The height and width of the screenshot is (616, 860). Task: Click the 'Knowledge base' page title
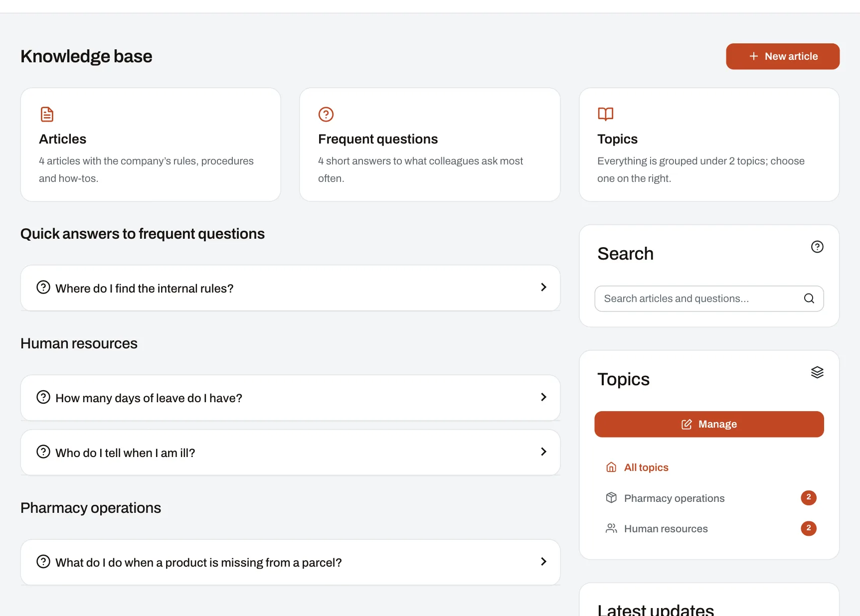tap(86, 56)
